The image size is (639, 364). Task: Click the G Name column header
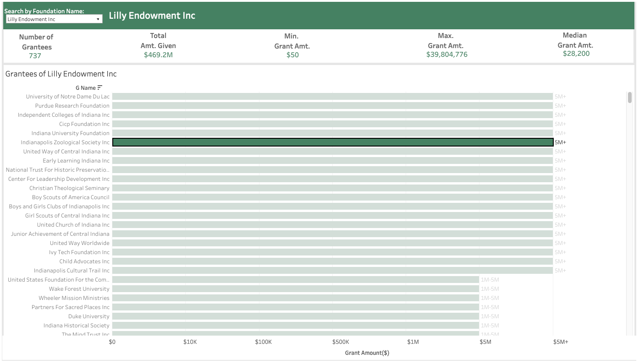(86, 88)
